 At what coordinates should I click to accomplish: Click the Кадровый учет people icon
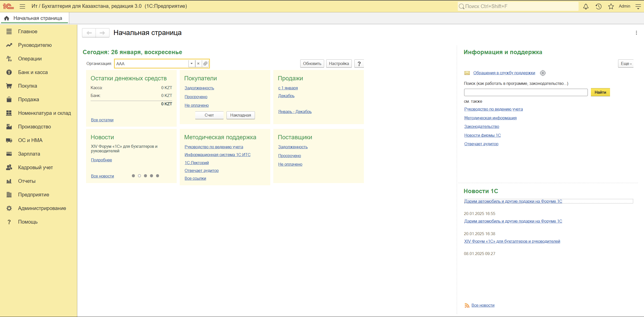(x=9, y=167)
